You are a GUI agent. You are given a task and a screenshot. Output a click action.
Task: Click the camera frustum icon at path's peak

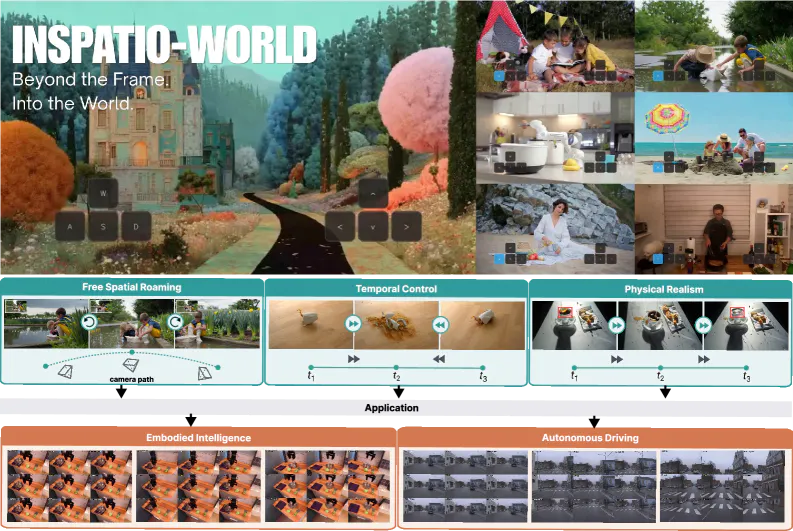(131, 365)
